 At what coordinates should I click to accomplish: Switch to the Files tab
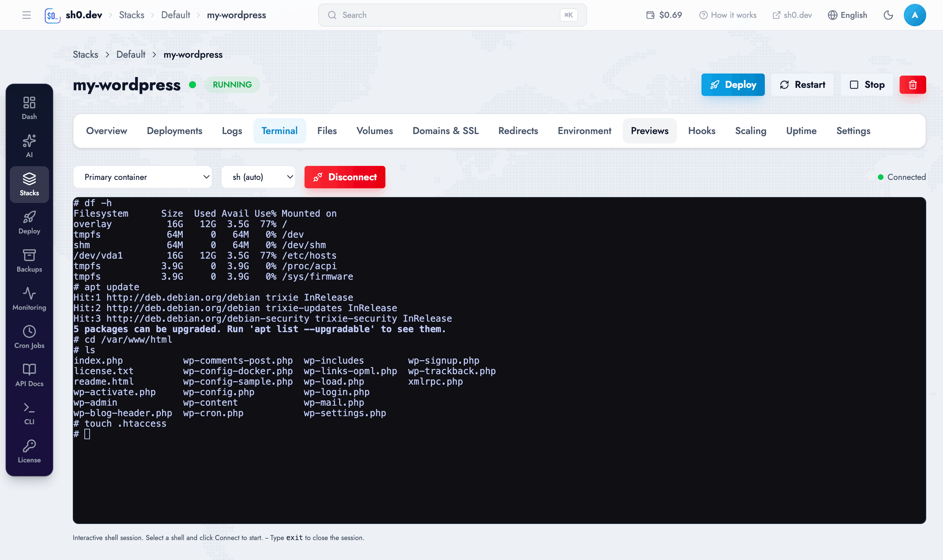click(327, 131)
